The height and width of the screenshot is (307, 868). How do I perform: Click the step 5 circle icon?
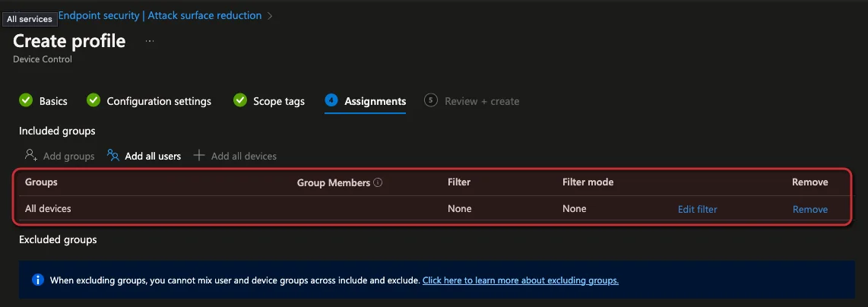(431, 100)
